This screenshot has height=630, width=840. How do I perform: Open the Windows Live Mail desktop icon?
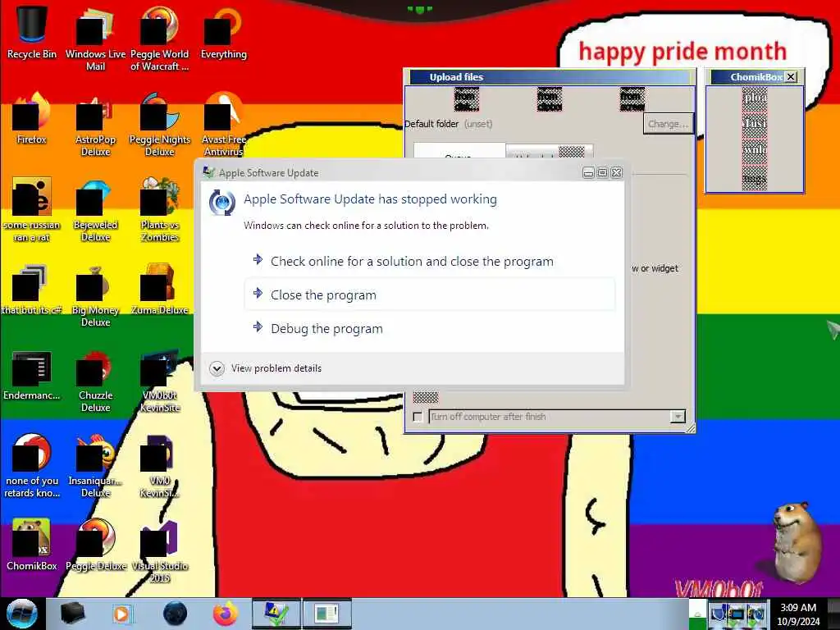(x=95, y=38)
